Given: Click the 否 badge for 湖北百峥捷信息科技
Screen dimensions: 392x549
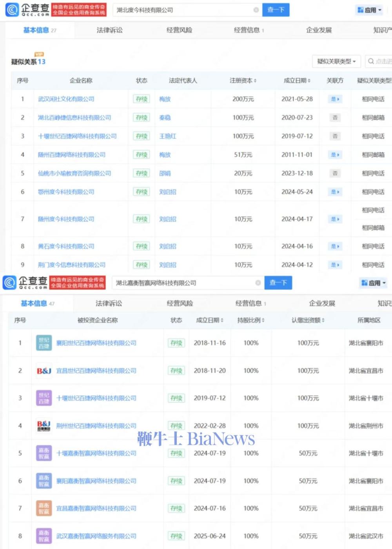Looking at the screenshot, I should point(335,118).
